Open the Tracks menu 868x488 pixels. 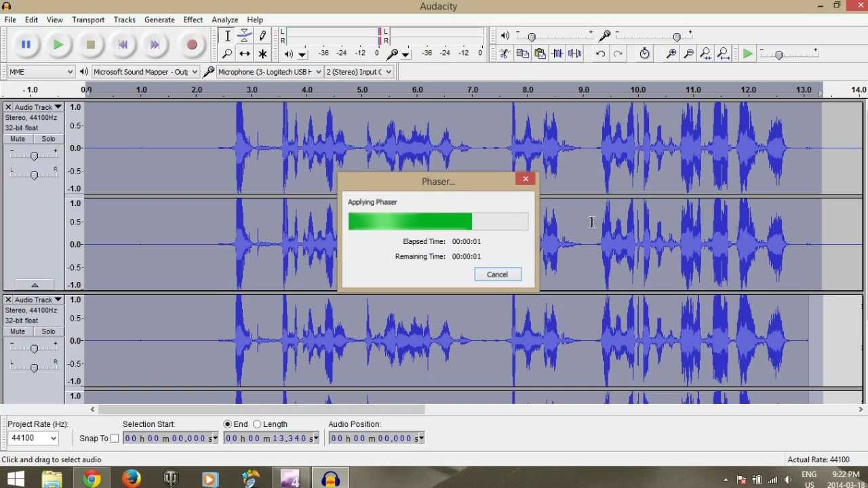tap(124, 20)
